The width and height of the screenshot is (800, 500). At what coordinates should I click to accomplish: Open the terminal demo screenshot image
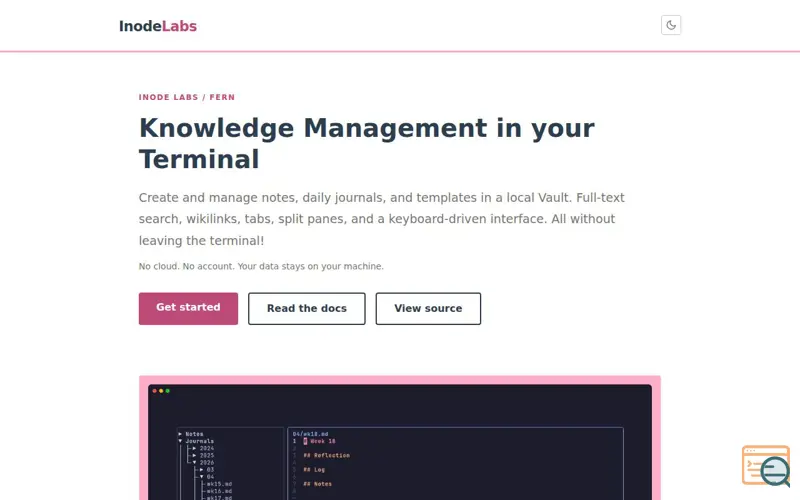click(x=399, y=438)
